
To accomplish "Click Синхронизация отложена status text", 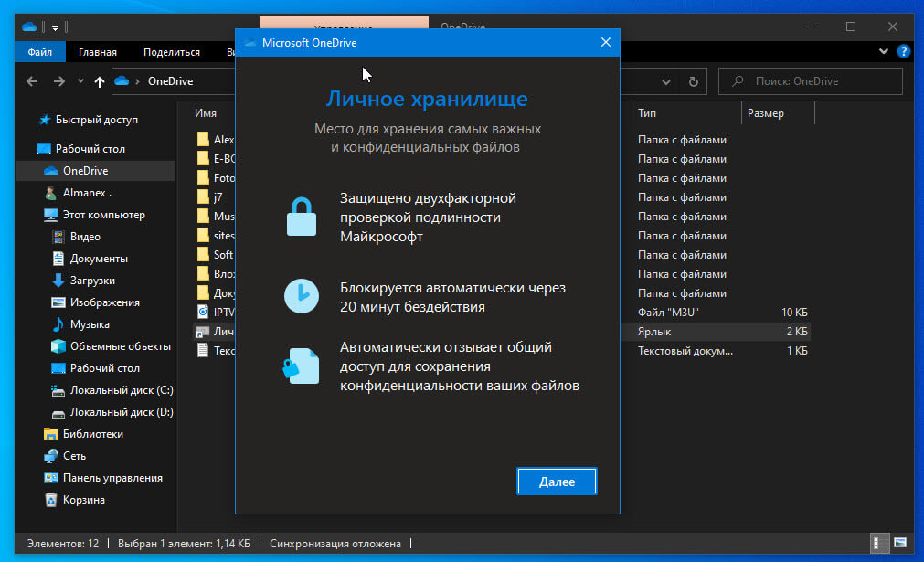I will (x=335, y=543).
